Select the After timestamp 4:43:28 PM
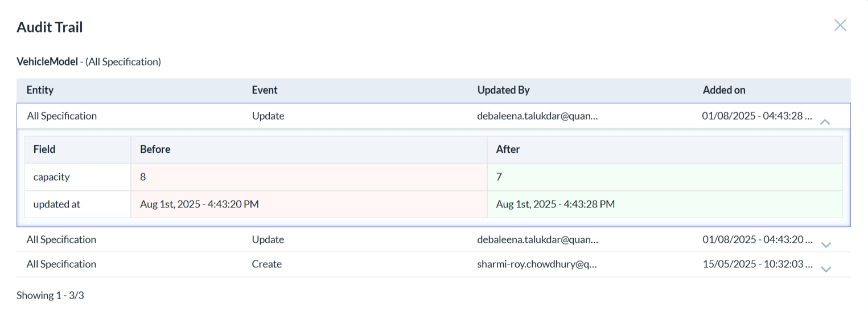This screenshot has width=868, height=314. 555,204
